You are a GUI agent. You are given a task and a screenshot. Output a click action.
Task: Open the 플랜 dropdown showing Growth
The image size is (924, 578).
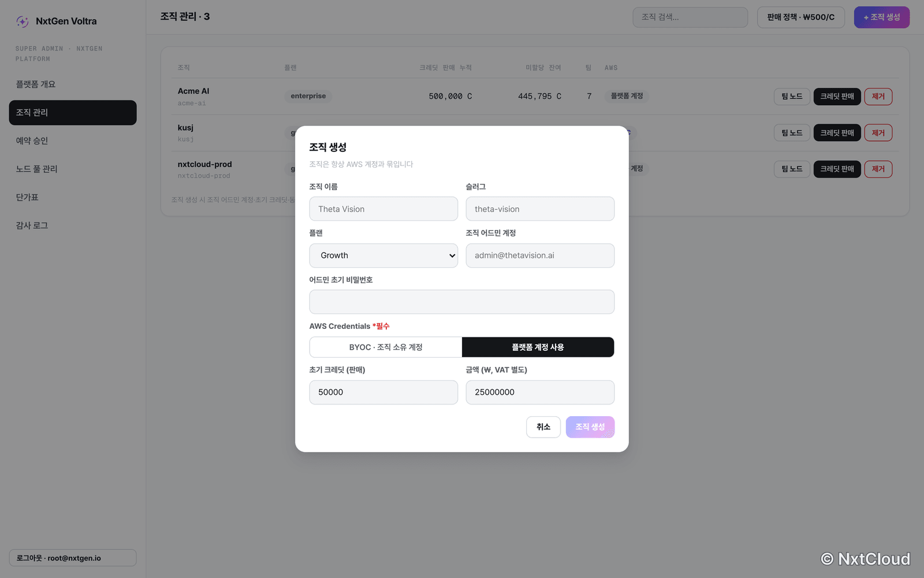(x=383, y=255)
